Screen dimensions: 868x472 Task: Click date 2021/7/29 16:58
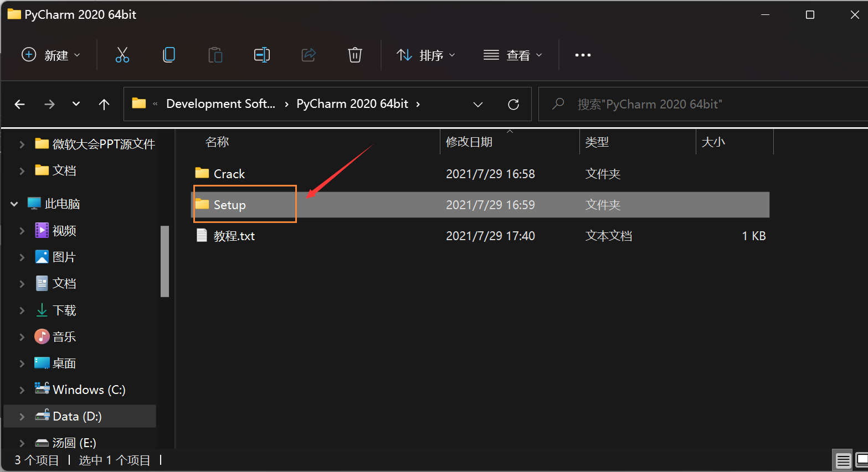(490, 174)
